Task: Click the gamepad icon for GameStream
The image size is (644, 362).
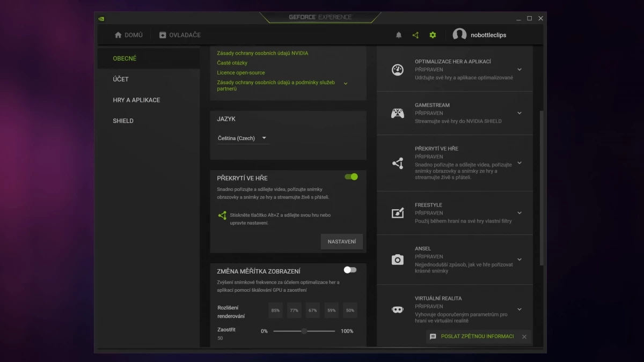Action: coord(398,113)
